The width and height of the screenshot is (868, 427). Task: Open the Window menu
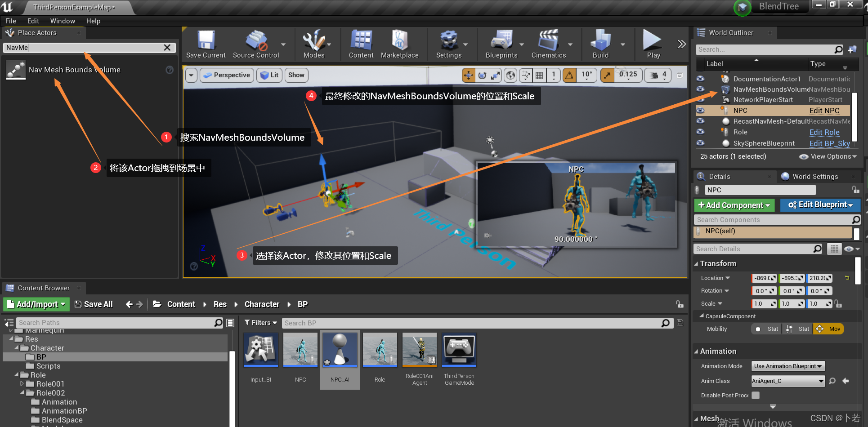63,21
